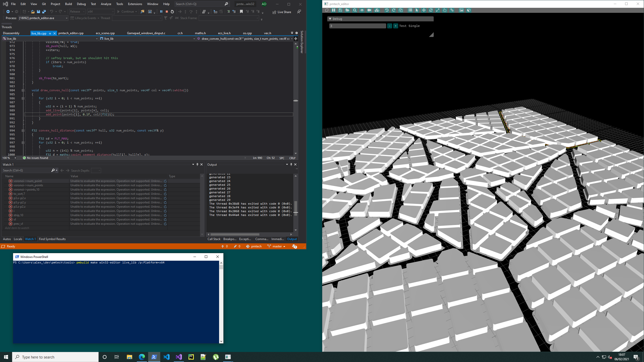This screenshot has width=644, height=362.
Task: Click the Test Single value input field
Action: [357, 26]
